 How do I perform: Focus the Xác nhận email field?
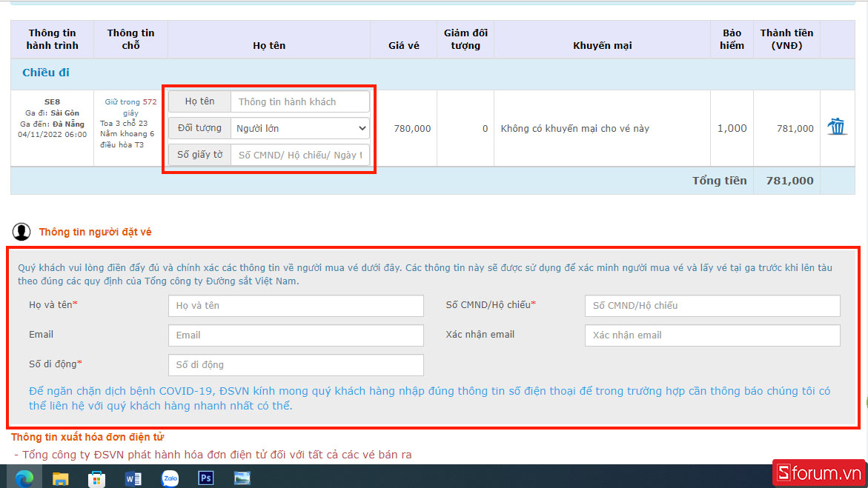point(712,335)
